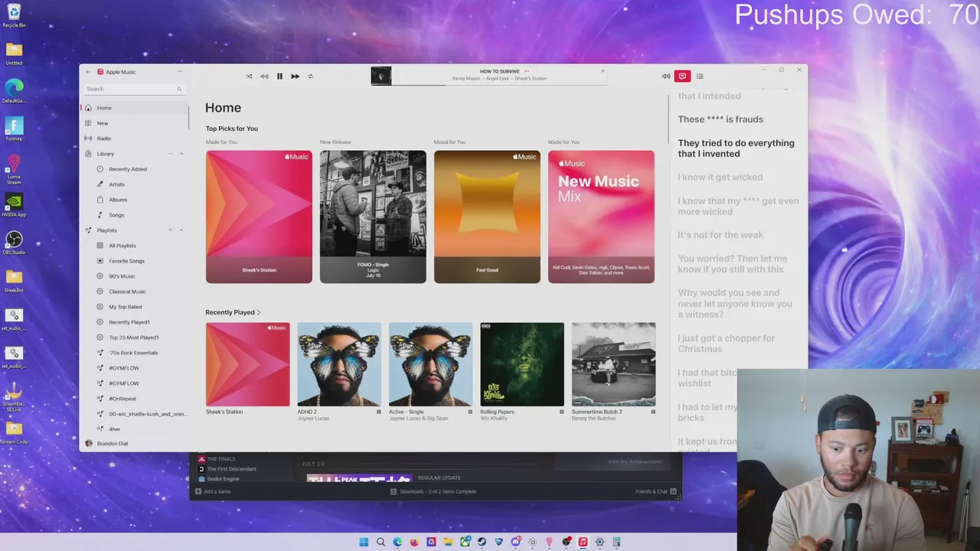Jump to lyric 'These **** is frauds'
Viewport: 980px width, 551px height.
tap(720, 119)
